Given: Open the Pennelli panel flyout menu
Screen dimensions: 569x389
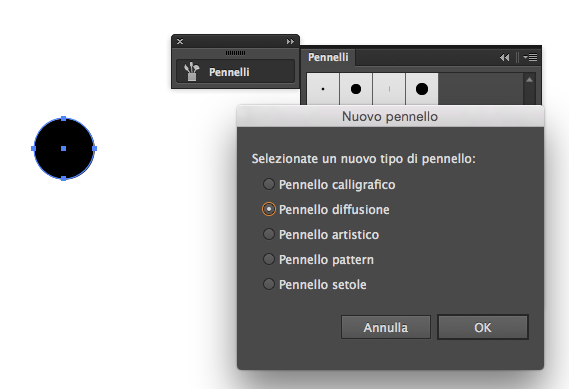Looking at the screenshot, I should (x=531, y=57).
